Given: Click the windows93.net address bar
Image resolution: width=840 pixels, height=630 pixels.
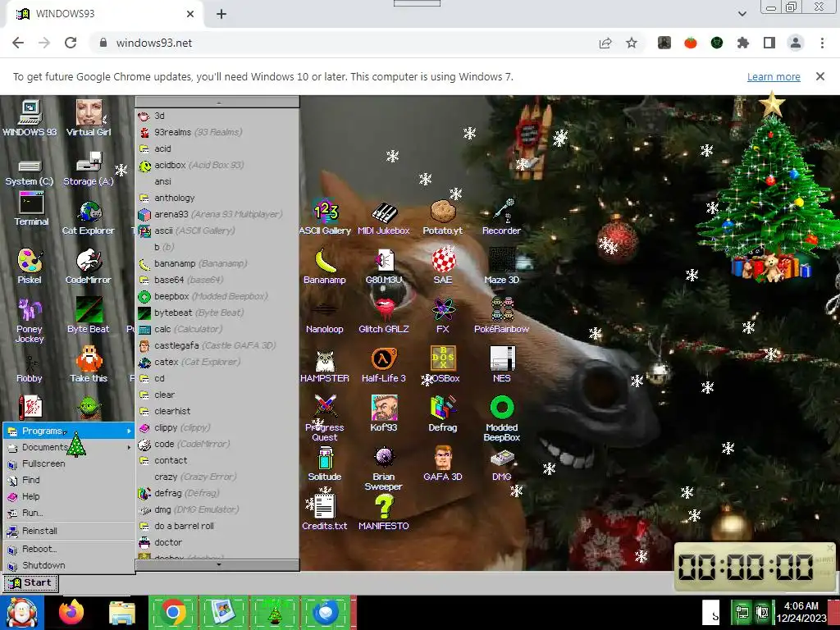Looking at the screenshot, I should click(x=343, y=43).
